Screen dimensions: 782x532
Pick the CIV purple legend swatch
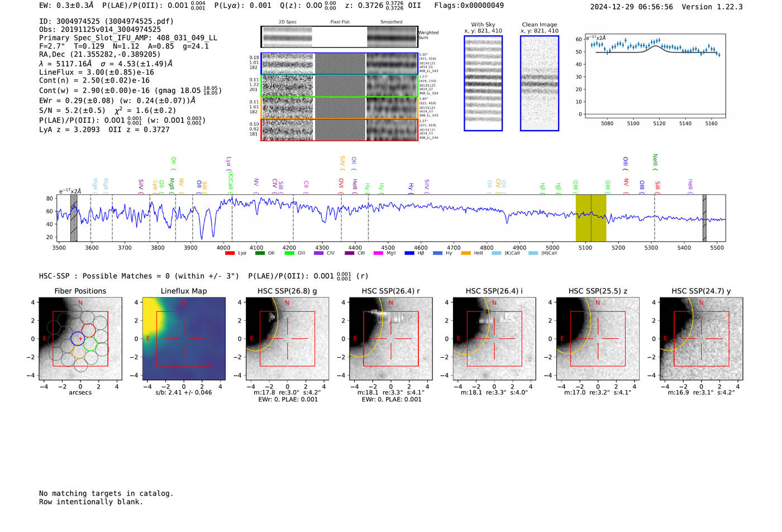[319, 253]
